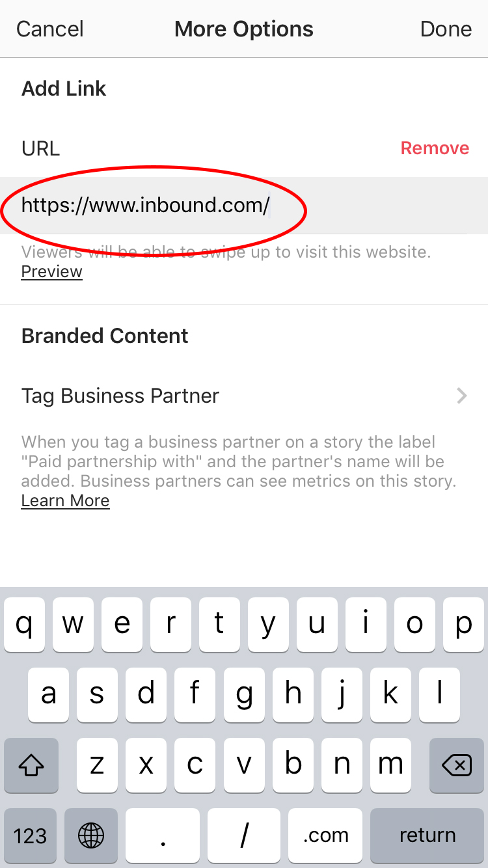
Task: Tap the letter m key
Action: pyautogui.click(x=390, y=765)
